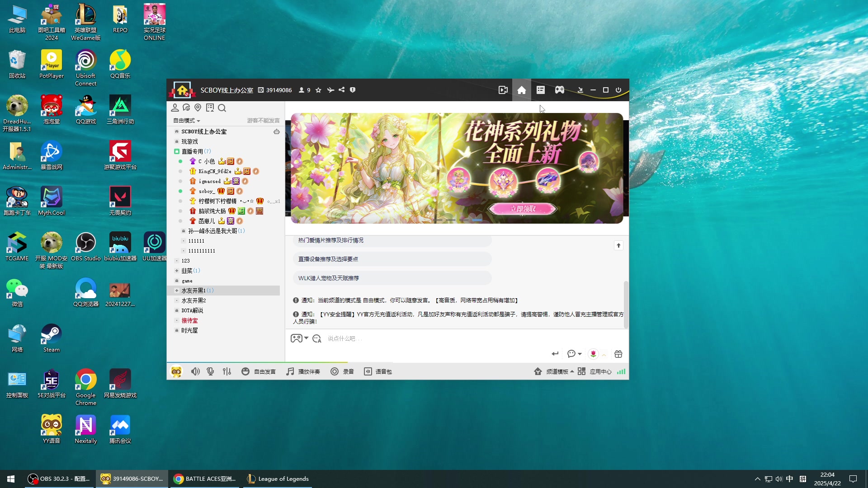Search channel members with magnifier icon
This screenshot has width=868, height=488.
pyautogui.click(x=222, y=108)
